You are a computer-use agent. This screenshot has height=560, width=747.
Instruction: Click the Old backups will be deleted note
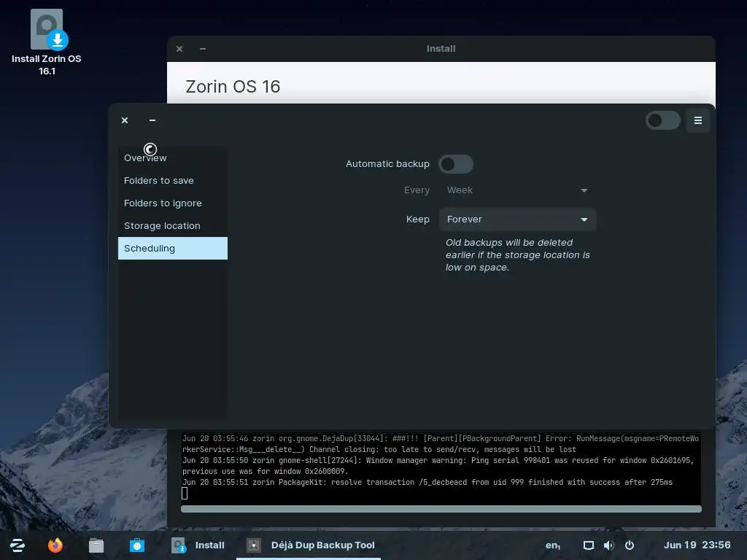tap(517, 255)
